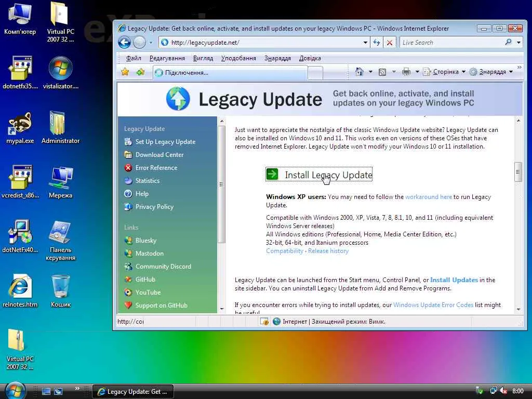The height and width of the screenshot is (399, 532).
Task: Open the Вигляд menu
Action: coord(203,58)
